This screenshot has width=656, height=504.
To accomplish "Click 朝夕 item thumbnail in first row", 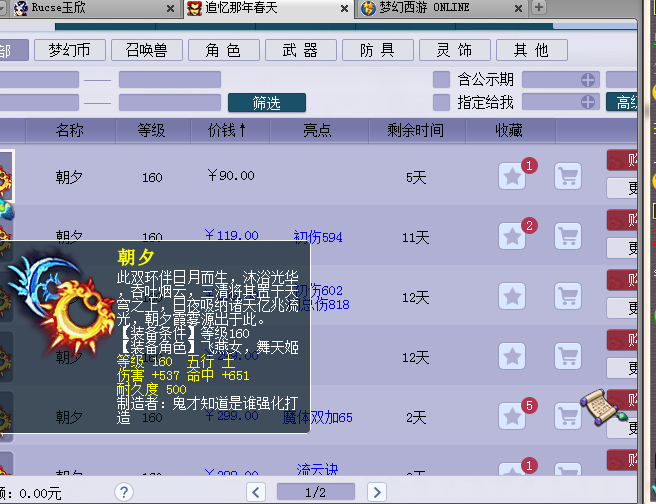I will click(x=7, y=176).
